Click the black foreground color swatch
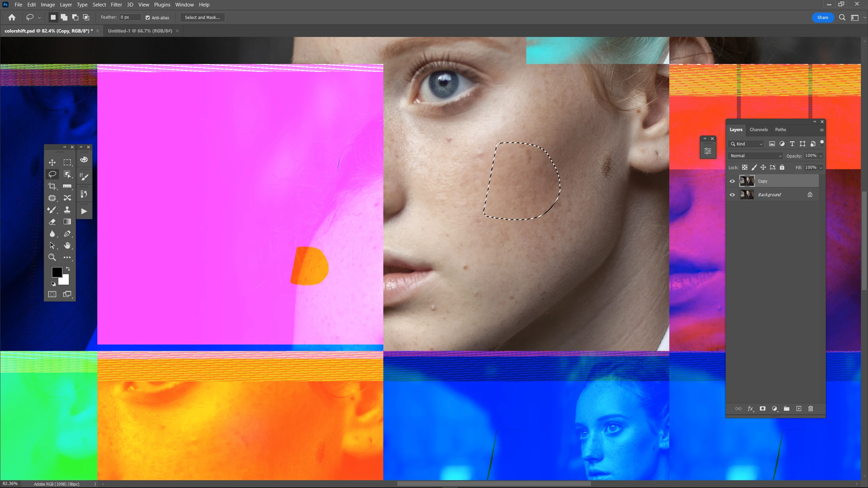Screen dimensions: 868x488 [56, 272]
